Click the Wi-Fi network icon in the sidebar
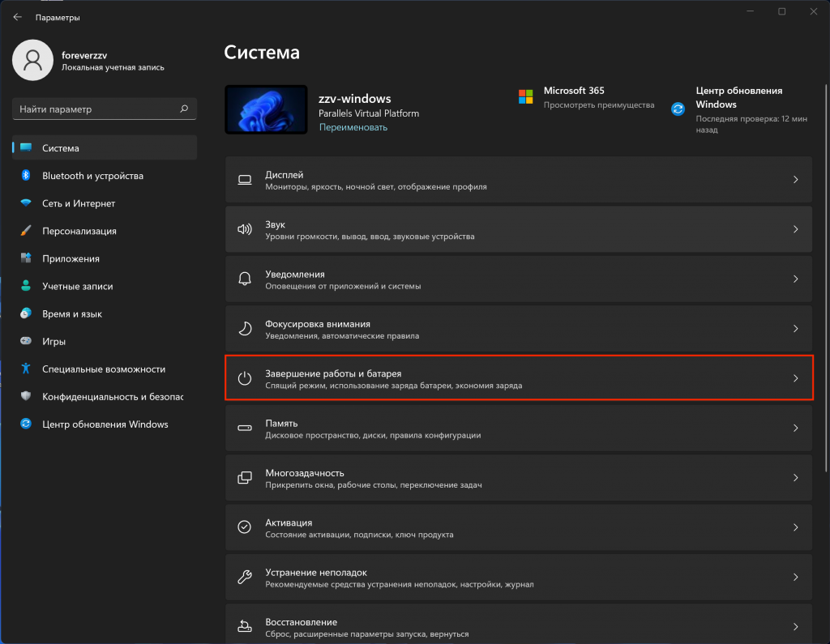The width and height of the screenshot is (830, 644). 26,203
